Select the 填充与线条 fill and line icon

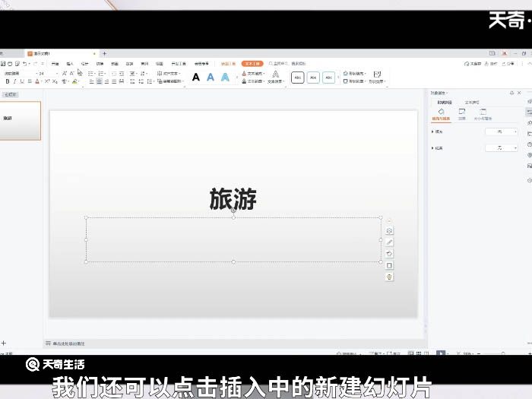pyautogui.click(x=441, y=114)
